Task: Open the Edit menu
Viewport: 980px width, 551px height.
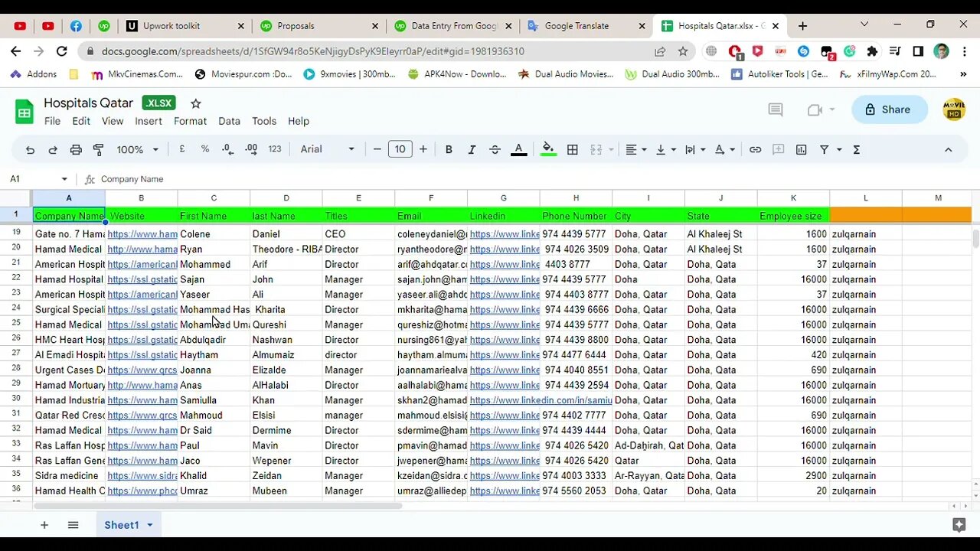Action: coord(81,121)
